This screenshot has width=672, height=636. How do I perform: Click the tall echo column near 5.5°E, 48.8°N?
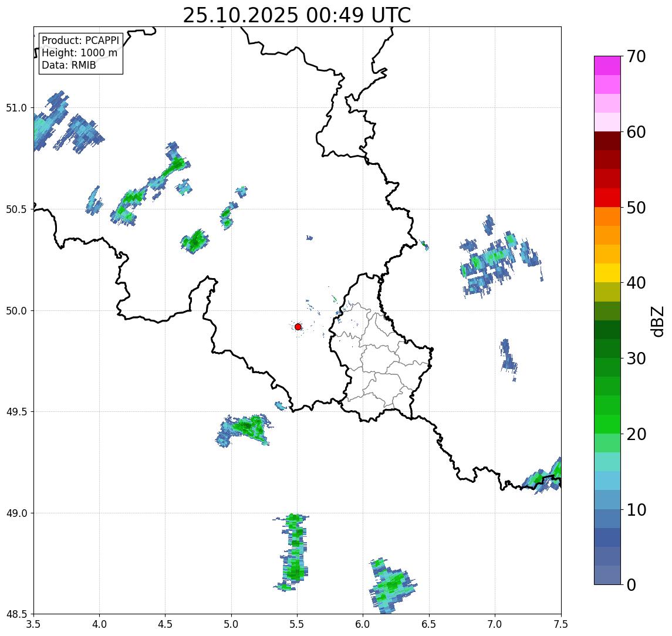(x=294, y=553)
